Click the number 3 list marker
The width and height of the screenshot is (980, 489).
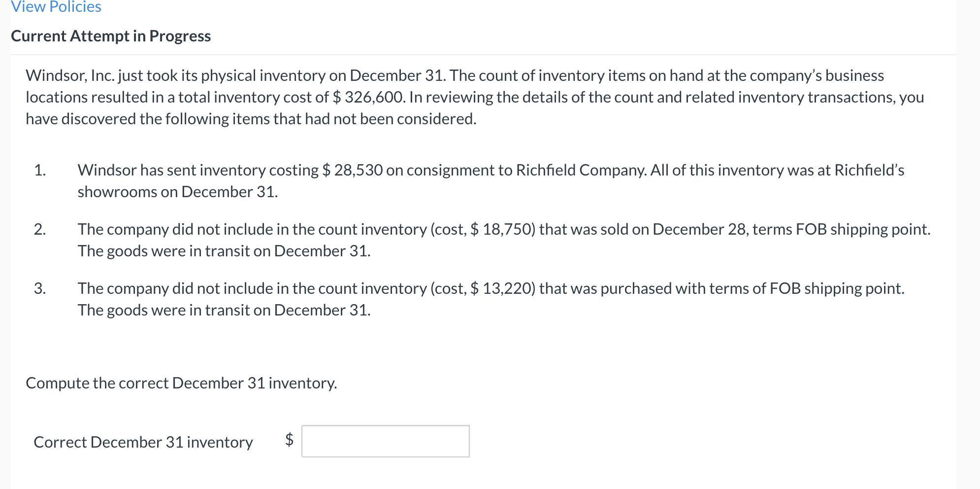pos(39,288)
